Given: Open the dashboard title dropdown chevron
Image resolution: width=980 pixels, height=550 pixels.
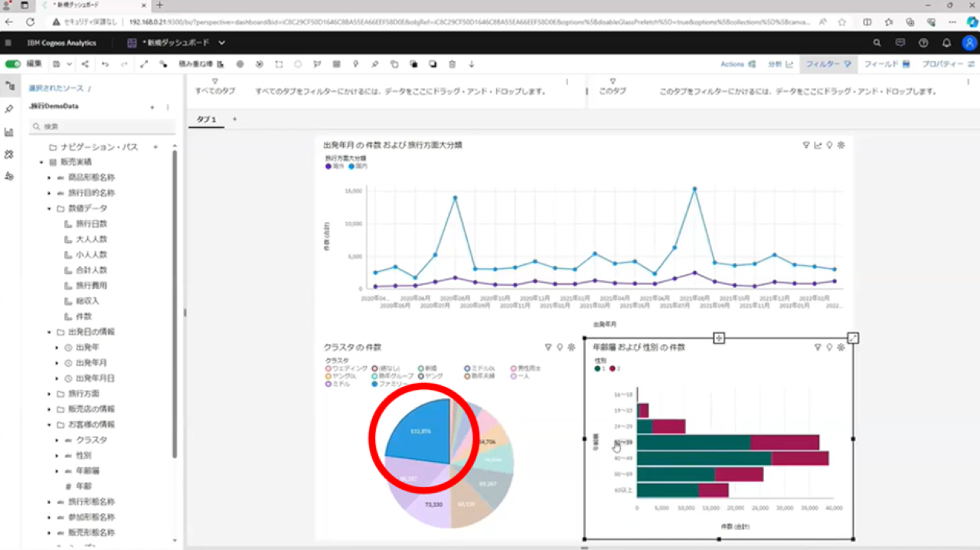Looking at the screenshot, I should (x=222, y=43).
